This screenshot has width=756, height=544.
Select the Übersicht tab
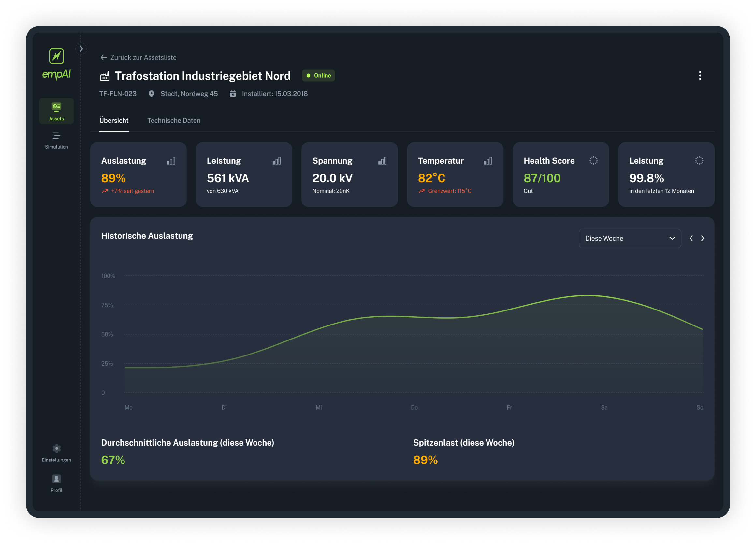(x=114, y=120)
